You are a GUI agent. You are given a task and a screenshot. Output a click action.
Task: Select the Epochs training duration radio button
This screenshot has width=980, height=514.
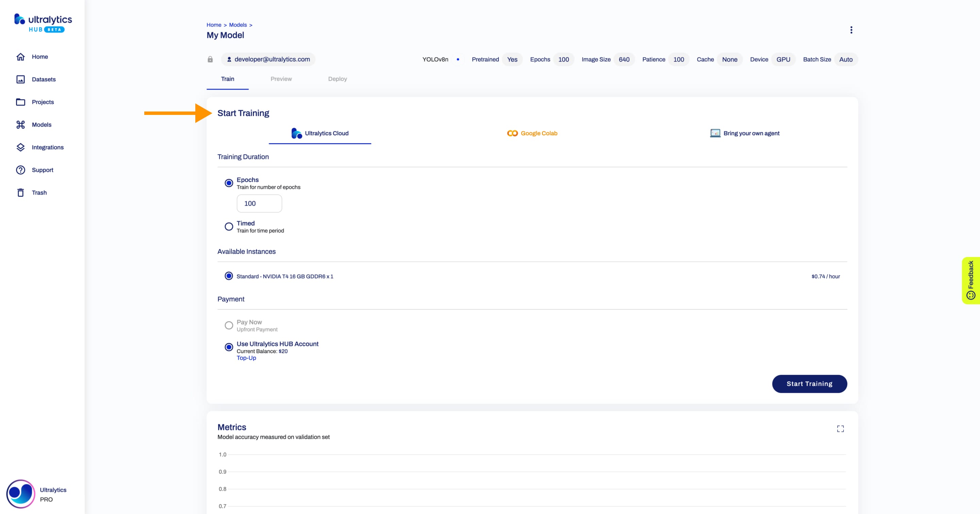pyautogui.click(x=229, y=183)
